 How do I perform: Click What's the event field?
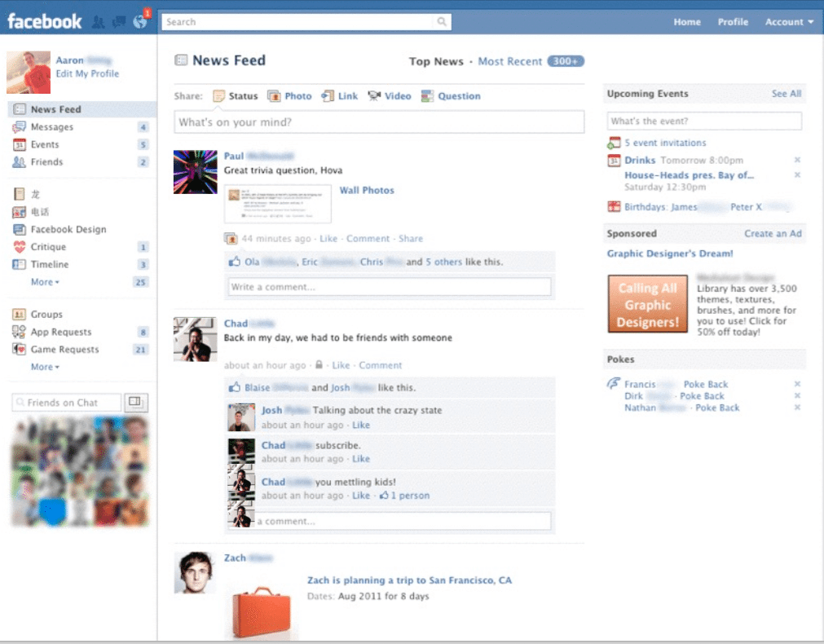[x=704, y=121]
